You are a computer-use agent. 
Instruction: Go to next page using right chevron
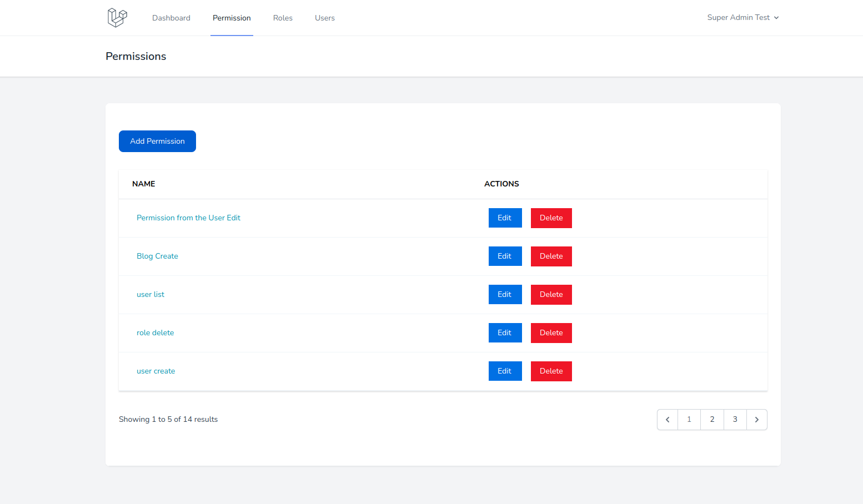(x=756, y=420)
